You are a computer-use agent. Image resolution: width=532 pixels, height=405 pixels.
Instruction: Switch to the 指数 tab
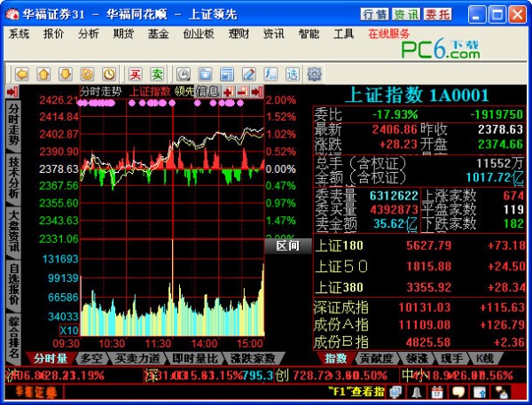[336, 358]
